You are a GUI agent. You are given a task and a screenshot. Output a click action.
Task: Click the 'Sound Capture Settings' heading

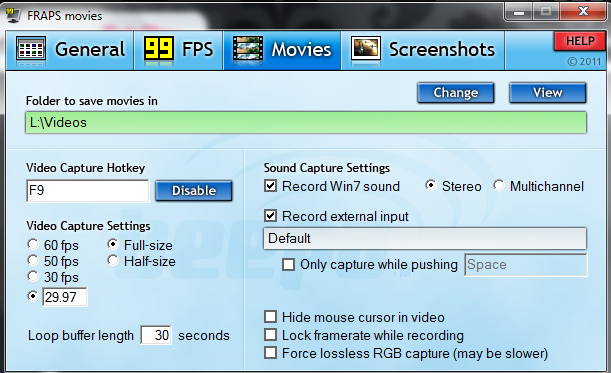click(x=327, y=168)
